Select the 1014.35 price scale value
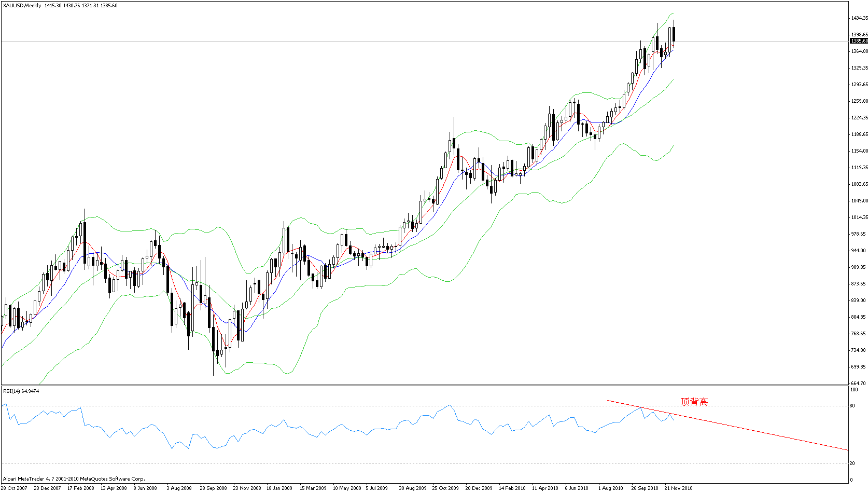 click(859, 217)
